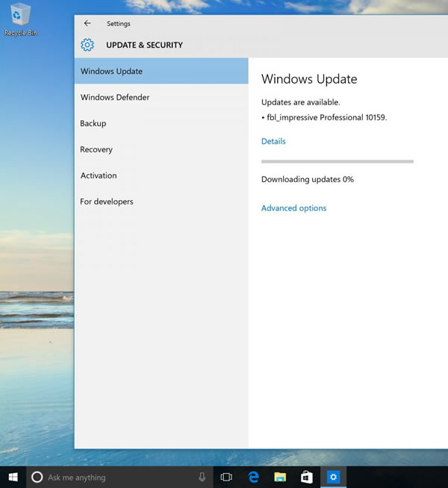Image resolution: width=448 pixels, height=488 pixels.
Task: Open the Backup section
Action: [x=161, y=123]
